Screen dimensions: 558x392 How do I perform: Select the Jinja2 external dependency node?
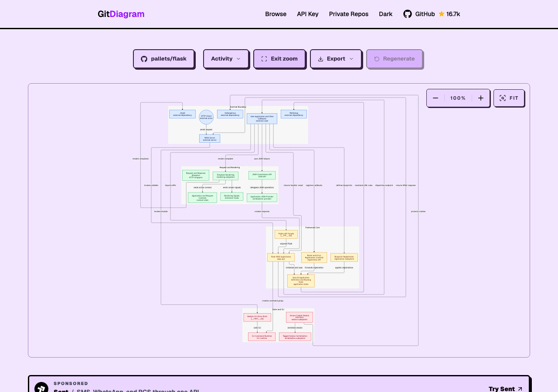tap(182, 114)
